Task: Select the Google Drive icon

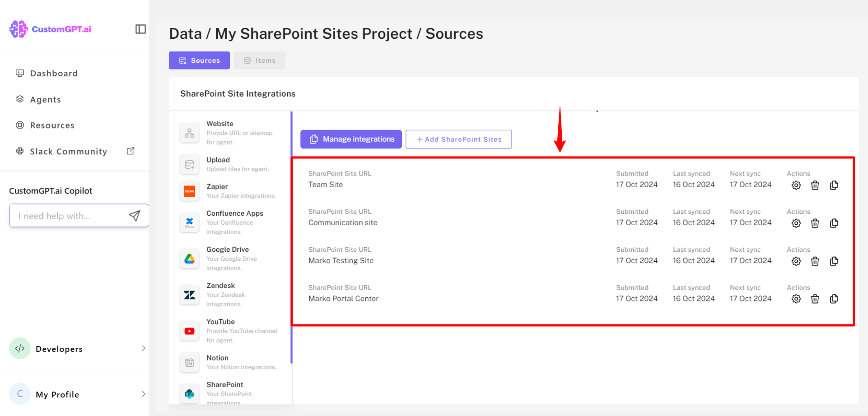Action: coord(190,259)
